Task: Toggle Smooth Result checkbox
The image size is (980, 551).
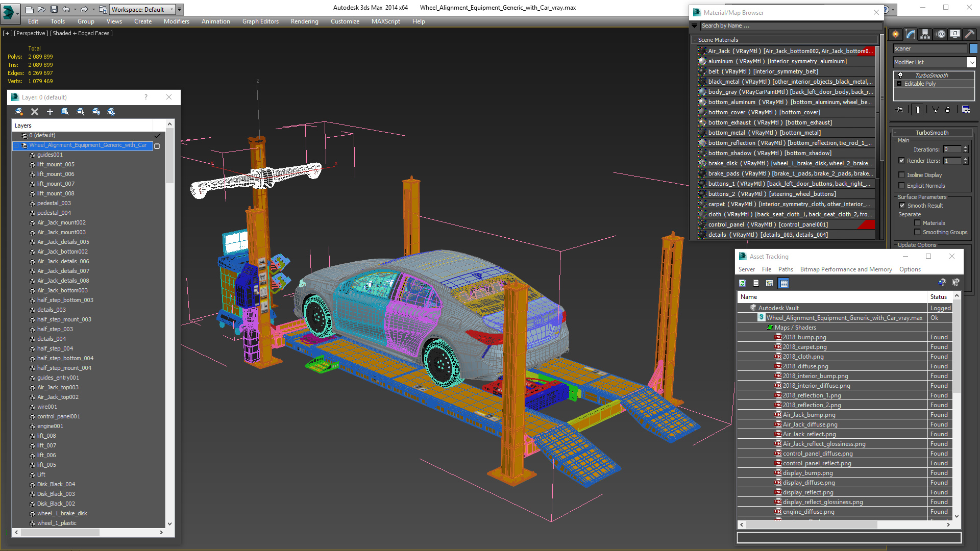Action: 902,206
